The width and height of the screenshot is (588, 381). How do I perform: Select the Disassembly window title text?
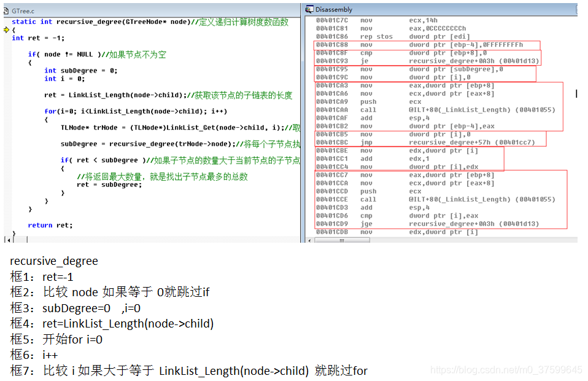334,9
